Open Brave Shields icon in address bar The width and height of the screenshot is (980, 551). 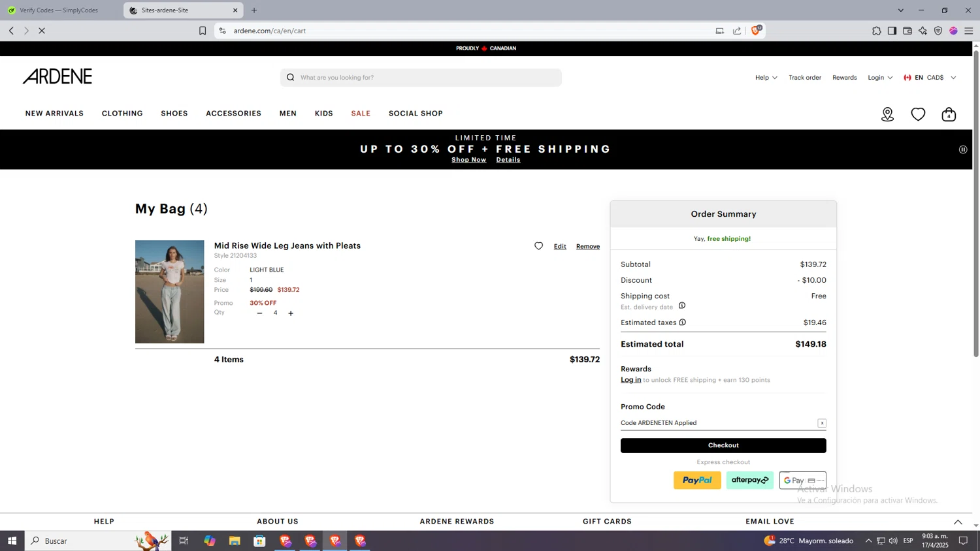click(x=756, y=30)
